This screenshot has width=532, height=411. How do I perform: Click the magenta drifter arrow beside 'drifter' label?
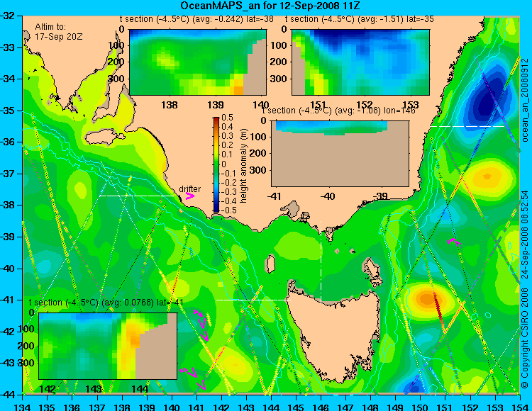click(189, 196)
